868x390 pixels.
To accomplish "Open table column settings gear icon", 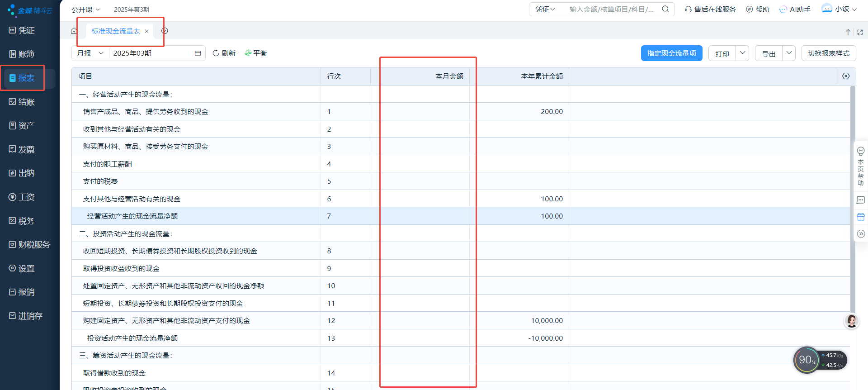I will 846,76.
